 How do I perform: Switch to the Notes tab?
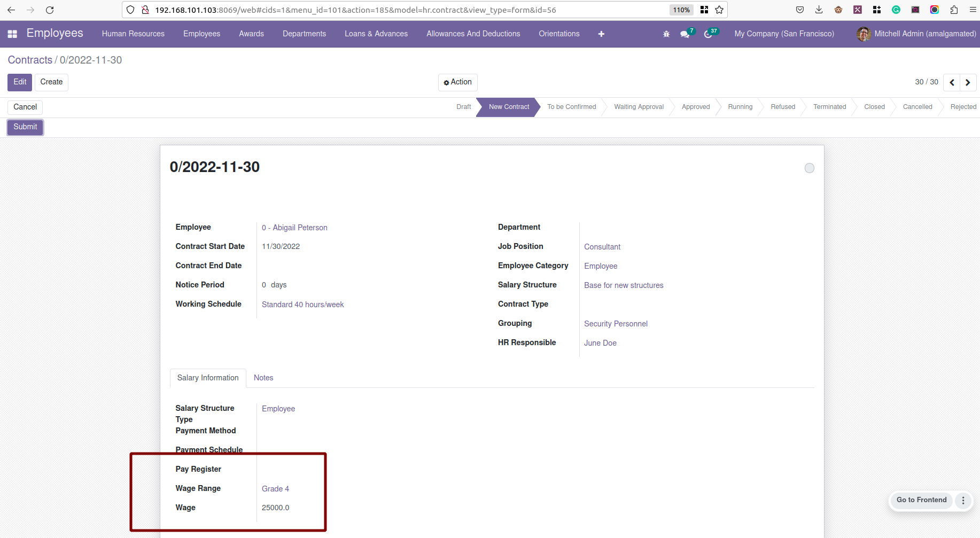263,378
